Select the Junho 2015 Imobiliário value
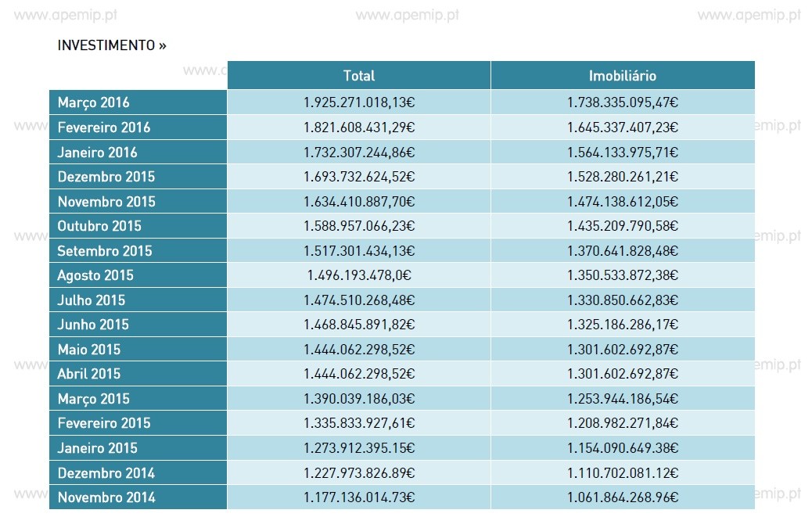The image size is (812, 517). point(623,325)
